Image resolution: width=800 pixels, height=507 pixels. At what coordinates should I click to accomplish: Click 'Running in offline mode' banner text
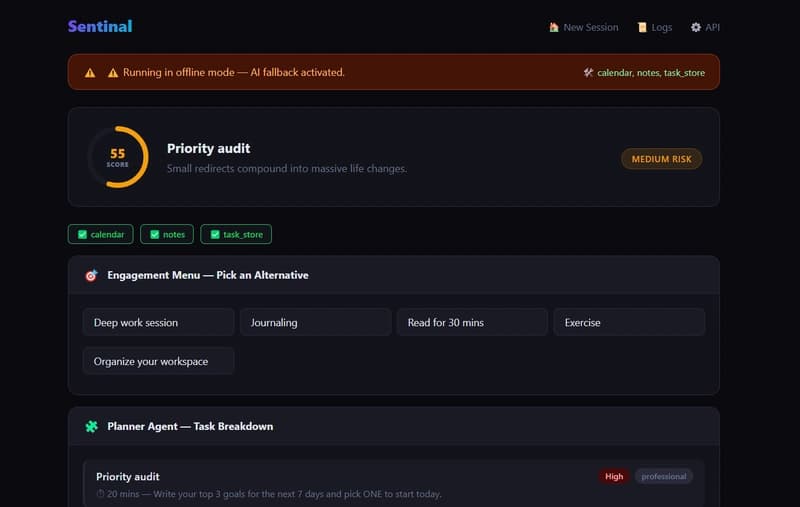pos(234,72)
